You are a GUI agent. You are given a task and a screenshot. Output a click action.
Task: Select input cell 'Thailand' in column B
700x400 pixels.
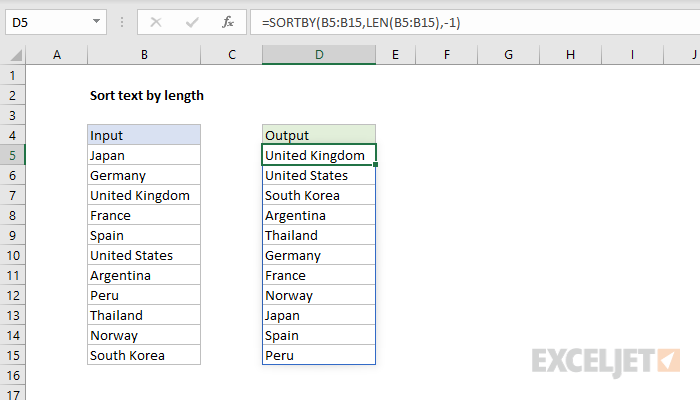point(144,315)
